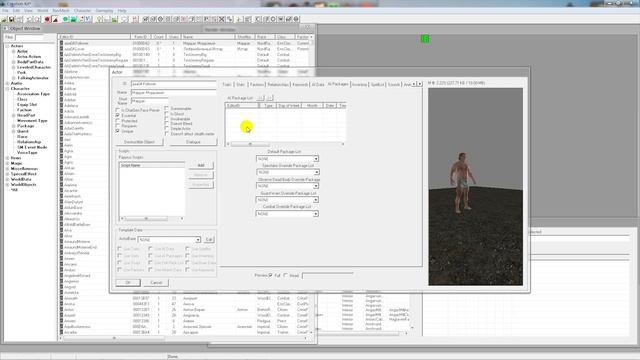Click the Dialogue button
Image resolution: width=640 pixels, height=360 pixels.
193,142
